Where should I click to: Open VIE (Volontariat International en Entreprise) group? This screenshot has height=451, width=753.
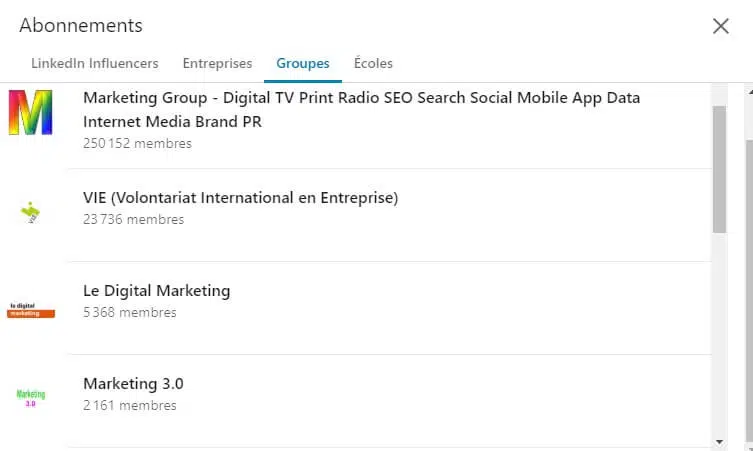[x=240, y=198]
